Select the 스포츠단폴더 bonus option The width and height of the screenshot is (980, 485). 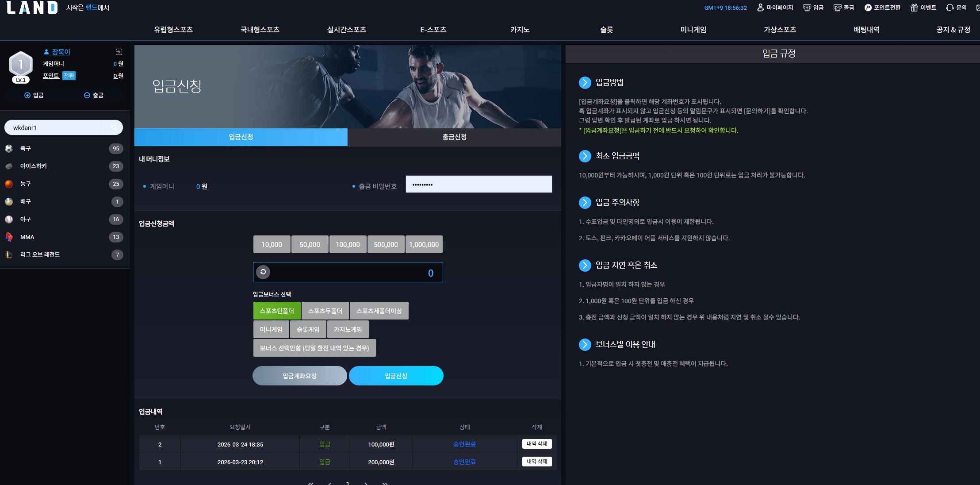(277, 311)
